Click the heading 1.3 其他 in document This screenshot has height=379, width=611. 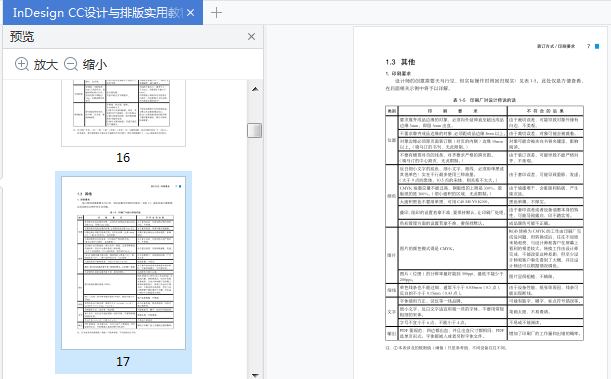(x=400, y=62)
